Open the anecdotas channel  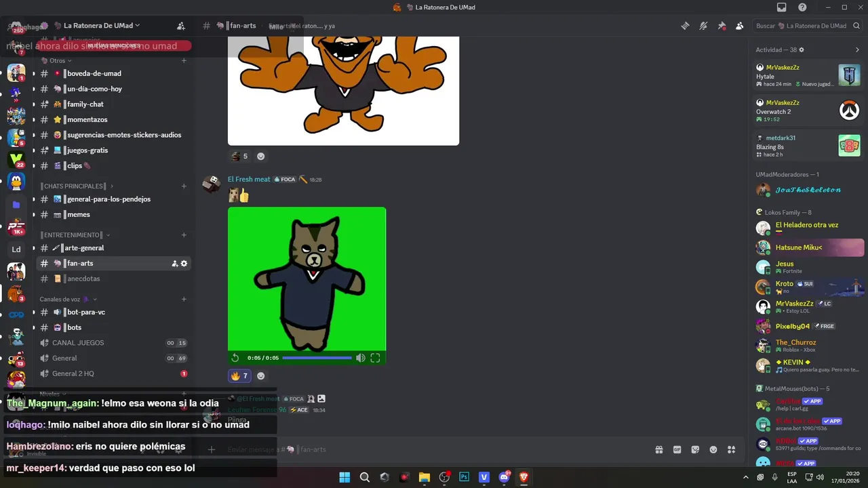[x=113, y=279]
